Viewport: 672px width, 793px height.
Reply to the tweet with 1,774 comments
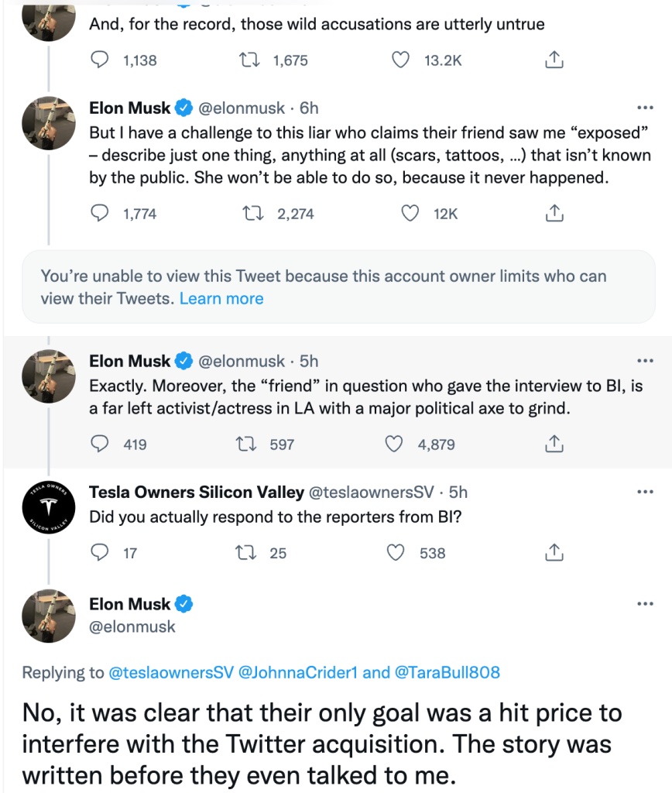coord(100,213)
